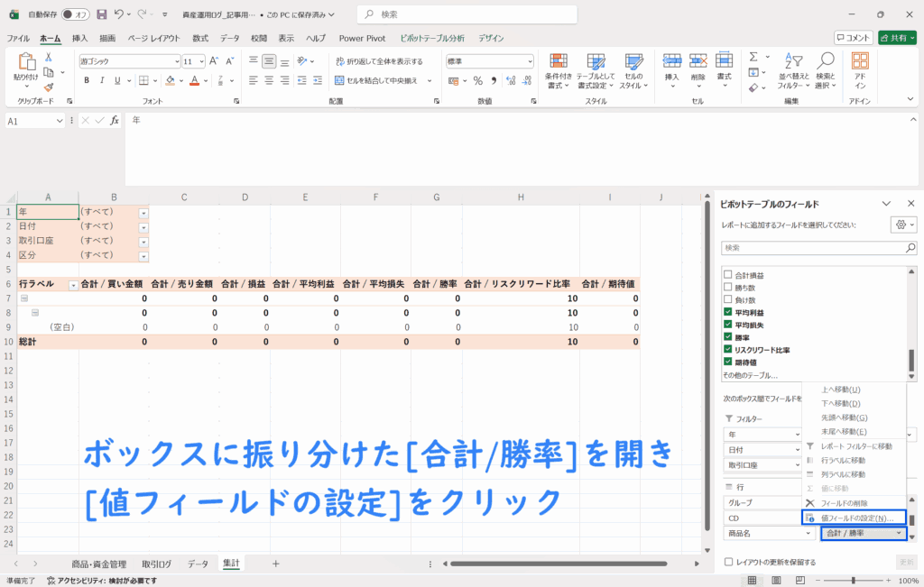This screenshot has width=924, height=587.
Task: Open the pivot field pane settings gear
Action: (902, 225)
